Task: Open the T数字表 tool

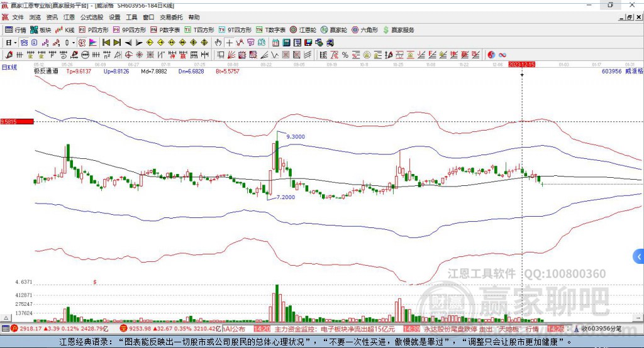Action: pyautogui.click(x=270, y=30)
